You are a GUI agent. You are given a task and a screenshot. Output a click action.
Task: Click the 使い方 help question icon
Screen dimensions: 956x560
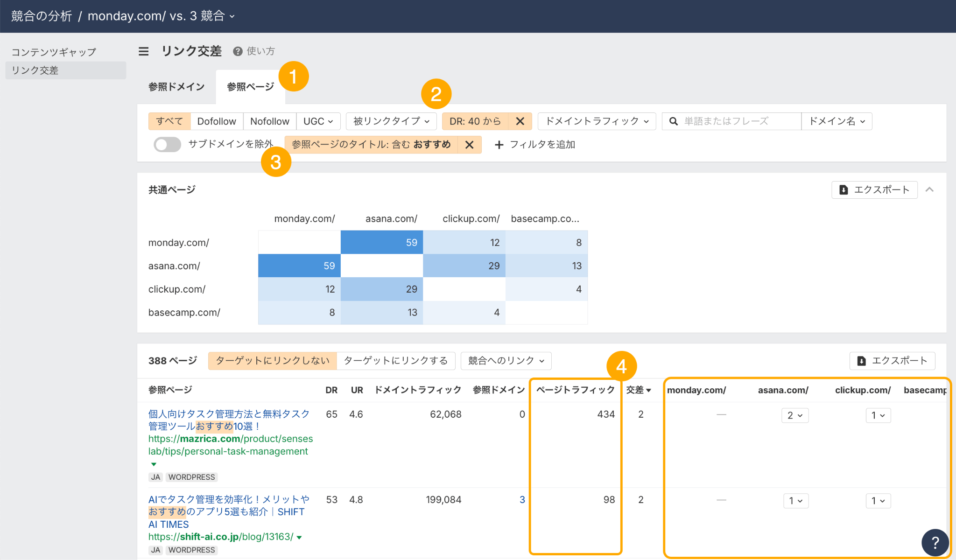point(238,51)
